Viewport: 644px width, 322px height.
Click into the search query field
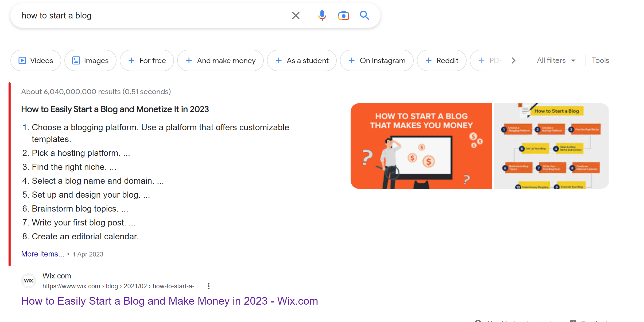coord(150,16)
